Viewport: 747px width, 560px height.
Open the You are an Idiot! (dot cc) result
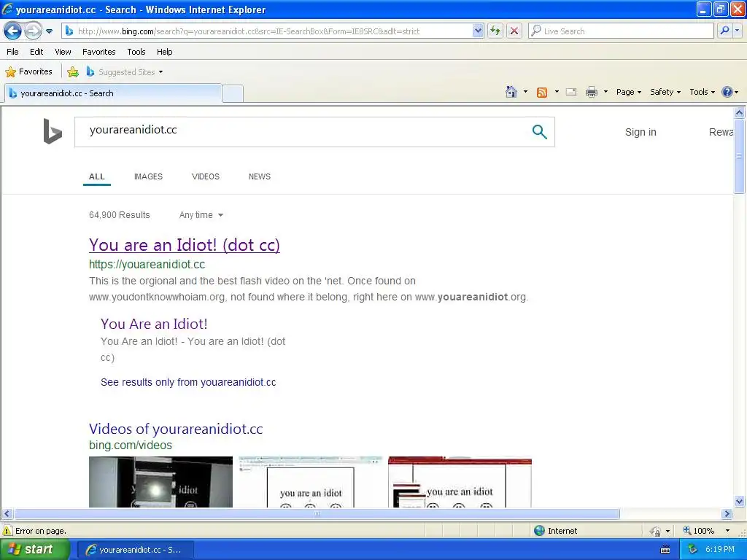[x=185, y=245]
